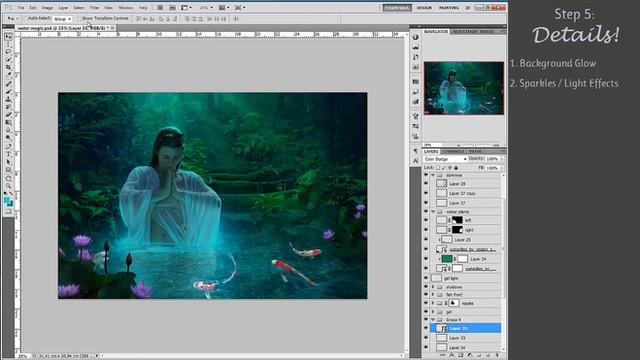This screenshot has width=640, height=360.
Task: Create new adjustment layer icon
Action: (470, 356)
